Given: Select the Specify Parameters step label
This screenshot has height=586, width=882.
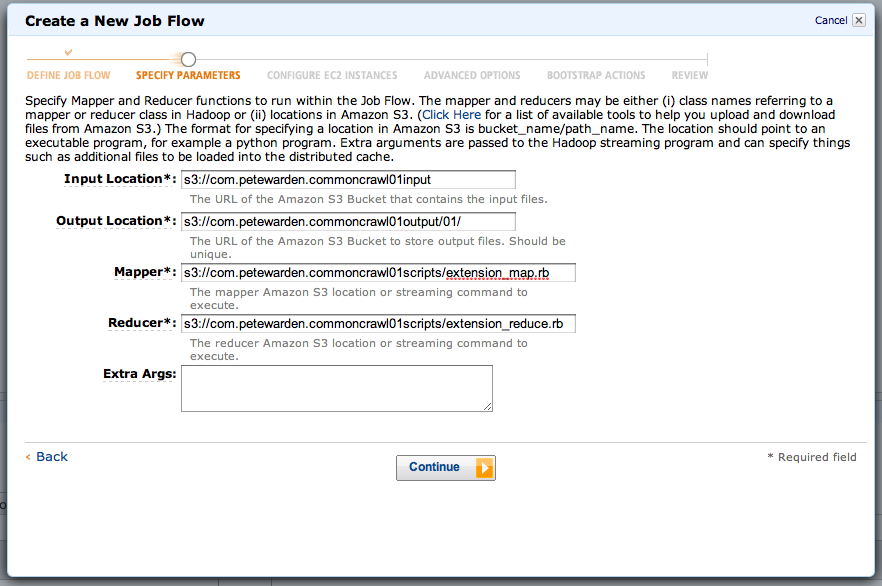Looking at the screenshot, I should pyautogui.click(x=188, y=75).
